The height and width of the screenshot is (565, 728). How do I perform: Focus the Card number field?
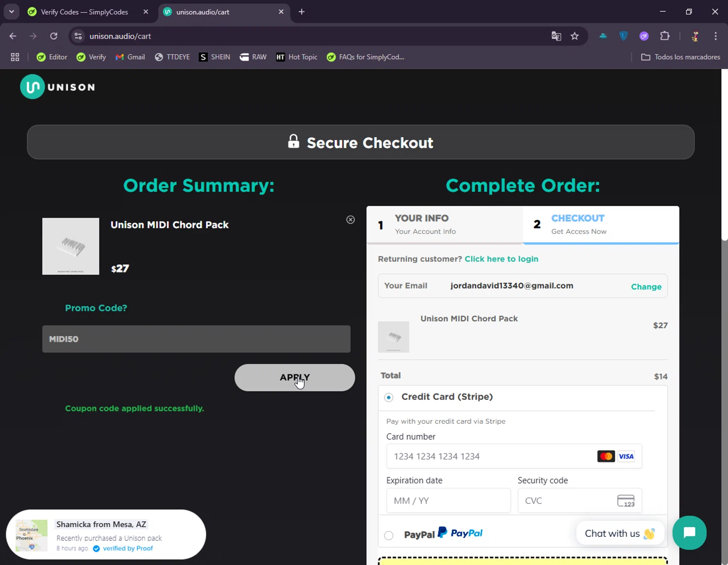coord(514,456)
